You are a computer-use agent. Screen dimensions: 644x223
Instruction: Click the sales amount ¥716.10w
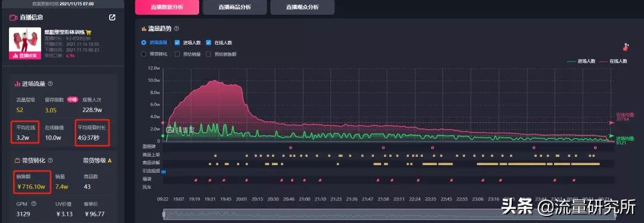click(31, 187)
